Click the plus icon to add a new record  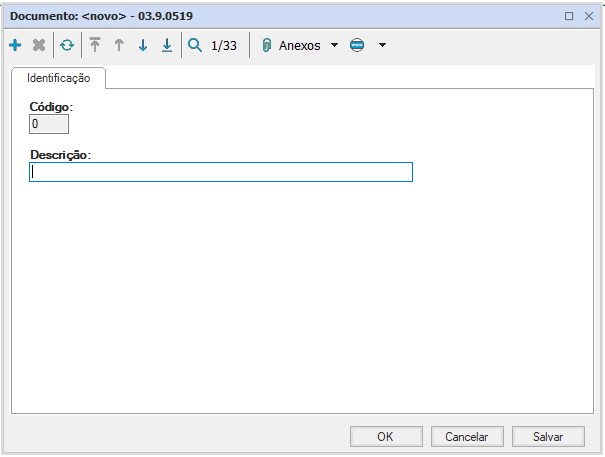coord(15,46)
